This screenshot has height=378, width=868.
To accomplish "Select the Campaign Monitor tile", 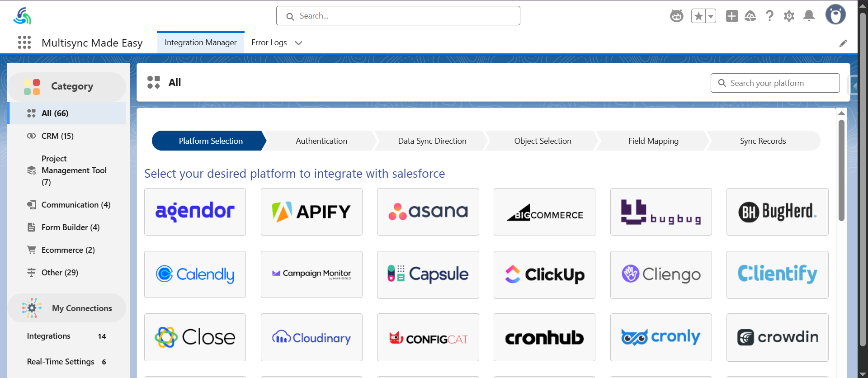I will tap(311, 274).
